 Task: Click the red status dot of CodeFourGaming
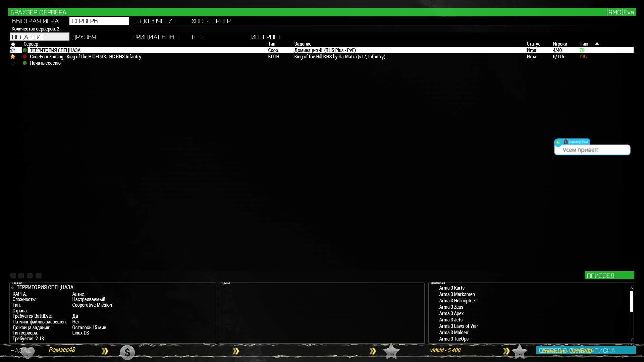[24, 57]
